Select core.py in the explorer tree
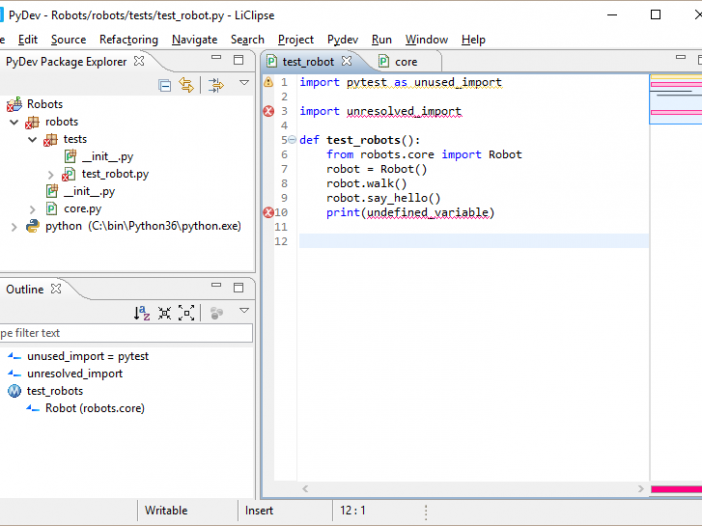 82,209
